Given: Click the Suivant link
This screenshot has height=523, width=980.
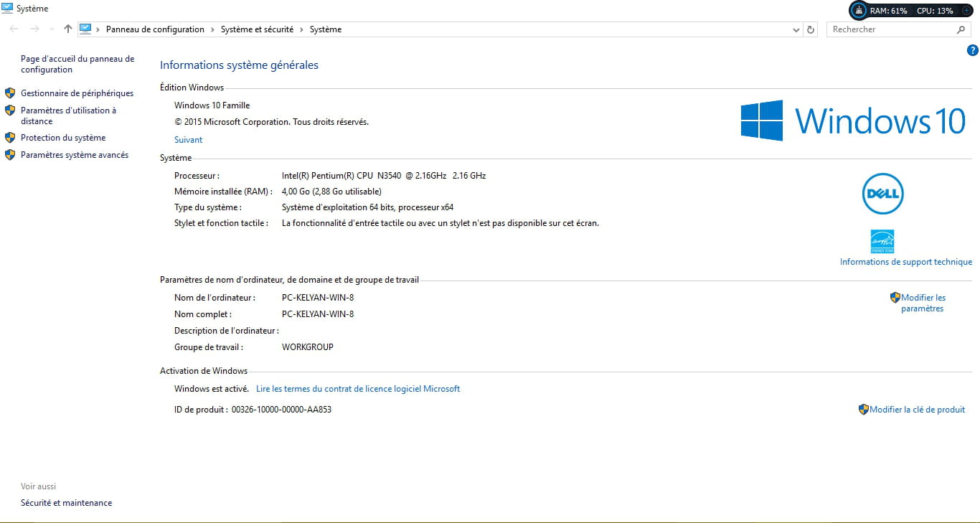Looking at the screenshot, I should coord(189,140).
